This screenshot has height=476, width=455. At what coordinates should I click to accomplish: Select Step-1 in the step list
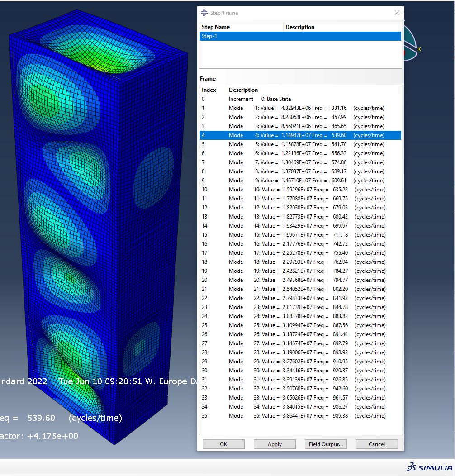coord(300,36)
